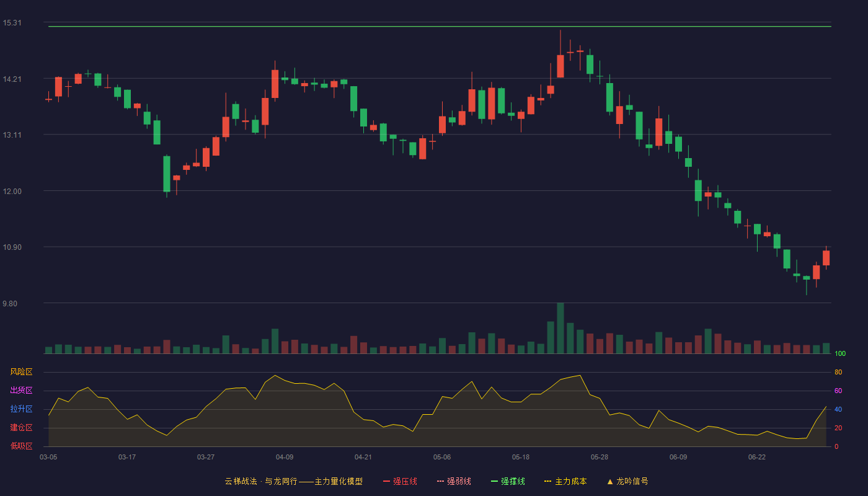The height and width of the screenshot is (496, 868).
Task: Click the 05-28 date label
Action: point(600,457)
